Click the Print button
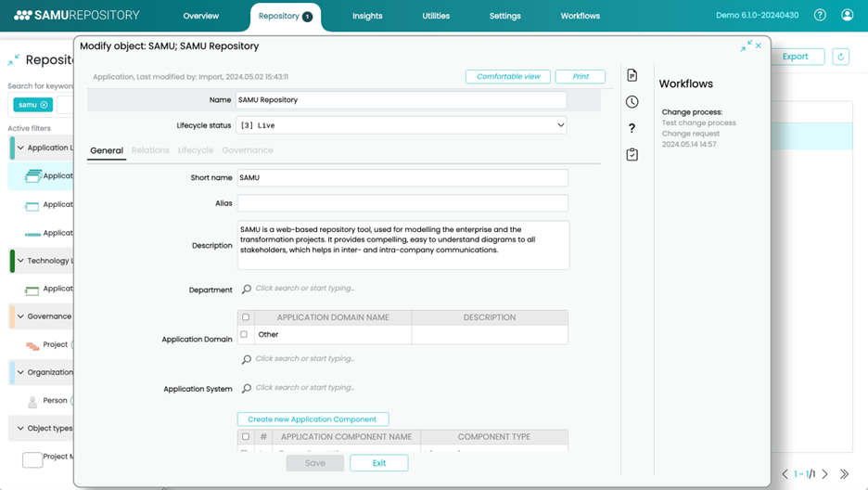 pos(581,76)
